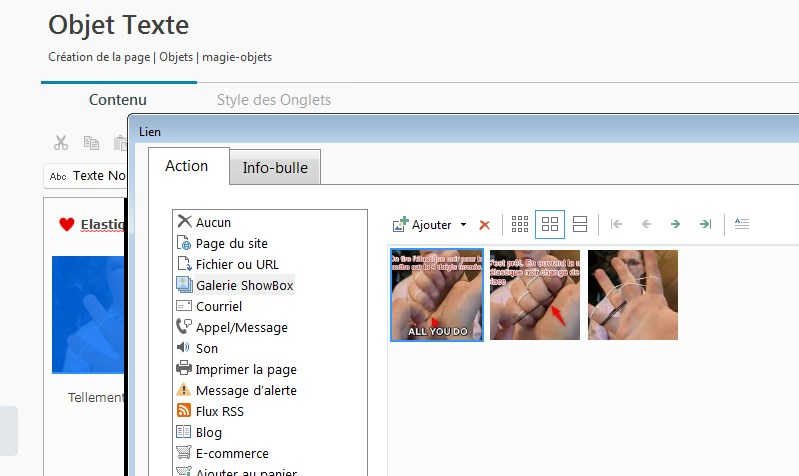Image resolution: width=799 pixels, height=476 pixels.
Task: Choose Imprimer la page action
Action: (236, 369)
